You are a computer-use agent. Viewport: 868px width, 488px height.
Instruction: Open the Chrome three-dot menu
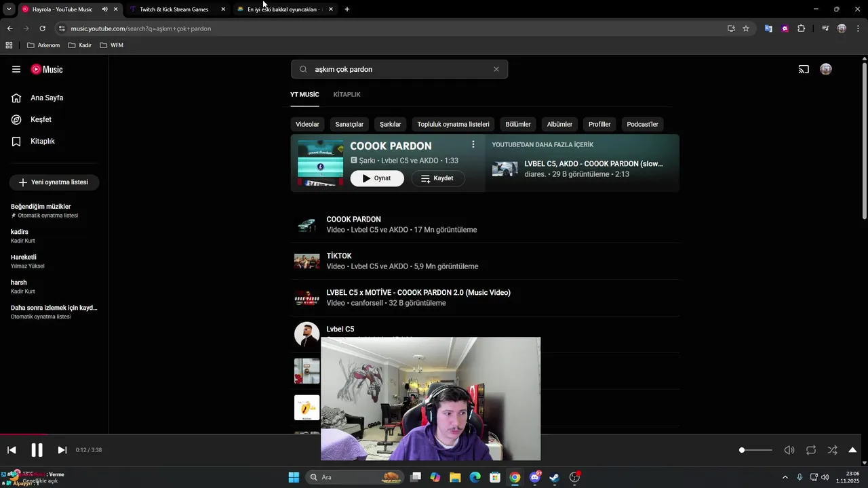tap(859, 28)
